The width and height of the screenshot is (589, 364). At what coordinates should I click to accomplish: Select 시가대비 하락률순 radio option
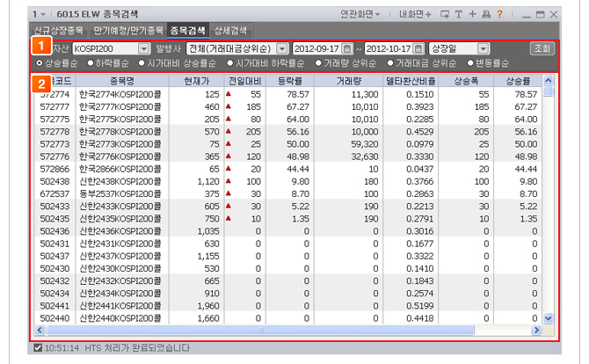click(x=230, y=63)
